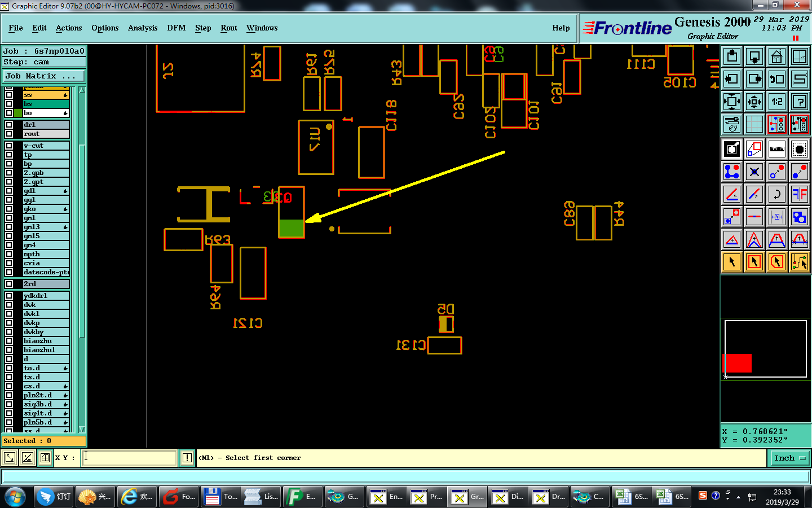Click the zoom in icon

[x=732, y=102]
